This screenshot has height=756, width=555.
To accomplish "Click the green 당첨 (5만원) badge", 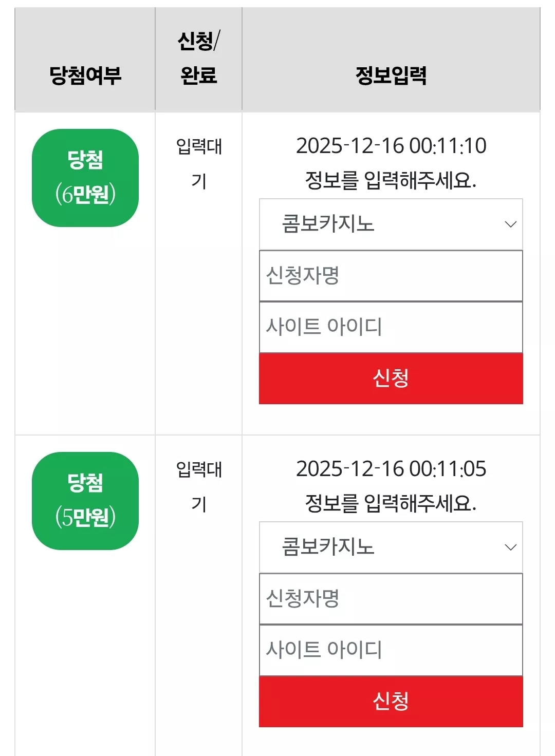I will (x=85, y=501).
